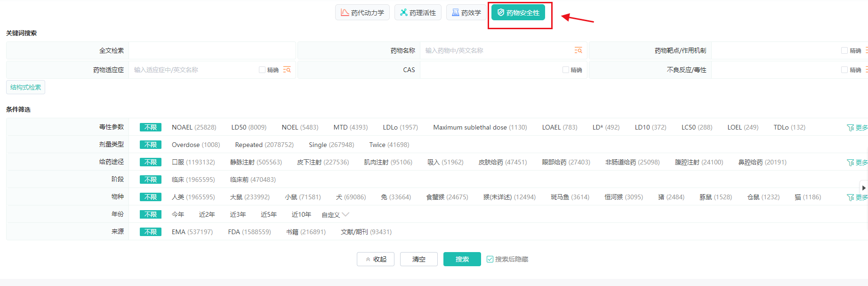Expand 物种 更多 options
The height and width of the screenshot is (286, 868).
[861, 197]
